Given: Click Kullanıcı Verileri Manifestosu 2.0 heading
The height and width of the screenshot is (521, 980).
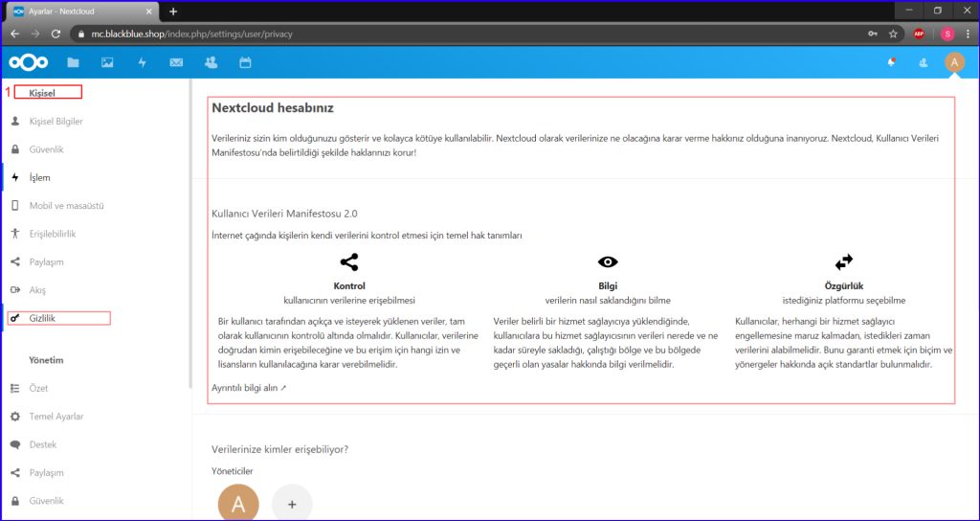Looking at the screenshot, I should [284, 214].
